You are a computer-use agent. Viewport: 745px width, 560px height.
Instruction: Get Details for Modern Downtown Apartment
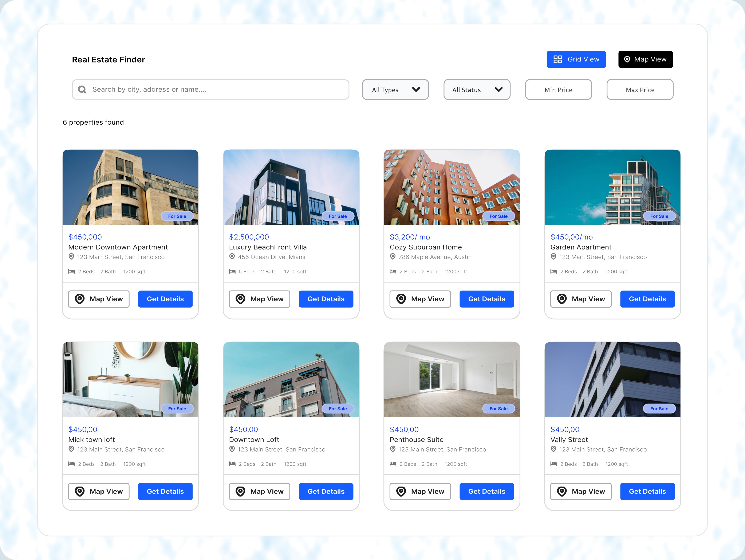pos(165,299)
